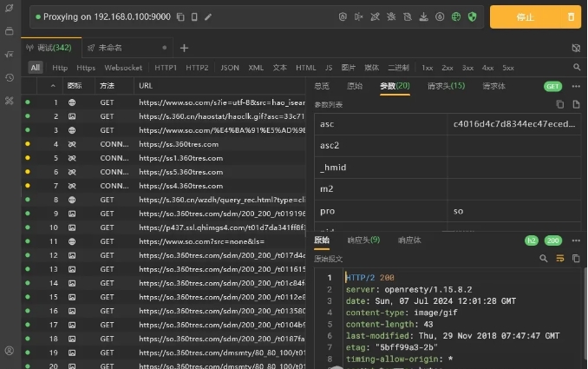Click the search icon in response panel
The width and height of the screenshot is (588, 369).
click(544, 258)
